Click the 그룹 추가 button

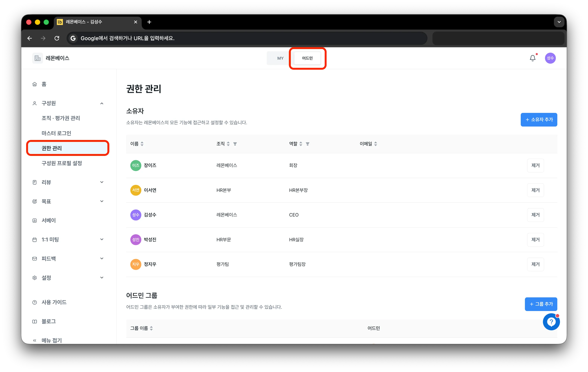541,304
